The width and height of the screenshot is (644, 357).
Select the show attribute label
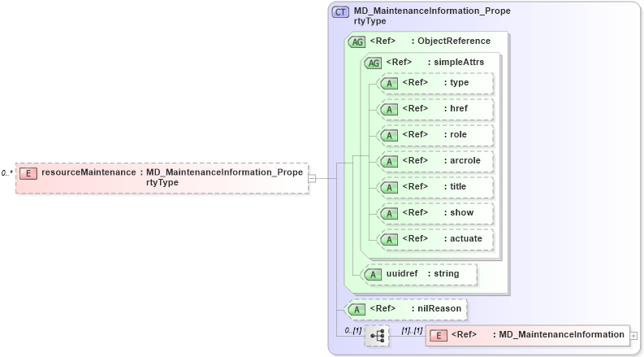(462, 212)
